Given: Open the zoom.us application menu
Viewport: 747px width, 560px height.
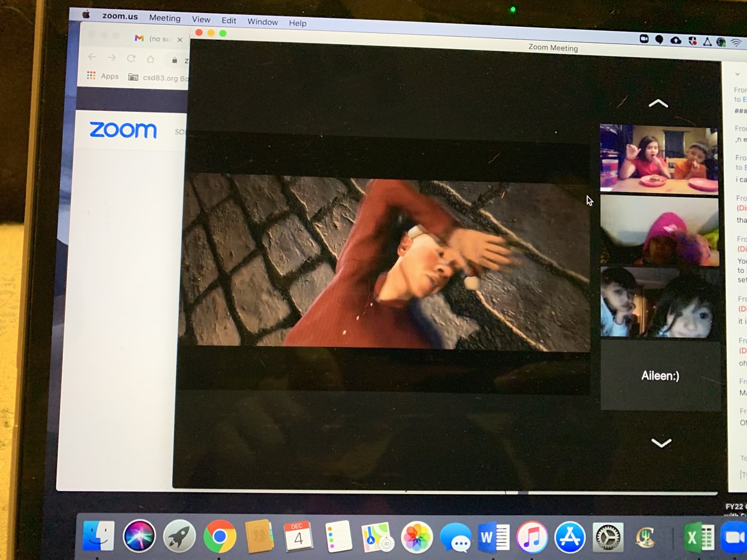Looking at the screenshot, I should (121, 16).
